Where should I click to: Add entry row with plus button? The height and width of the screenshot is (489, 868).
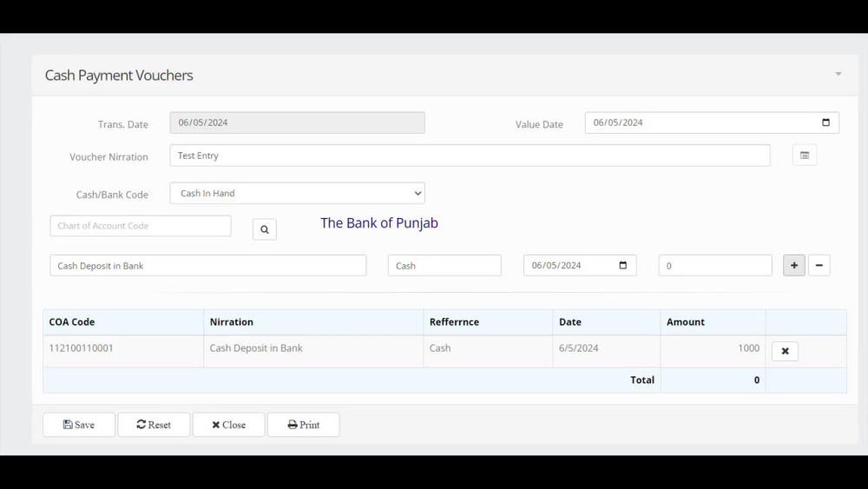794,265
